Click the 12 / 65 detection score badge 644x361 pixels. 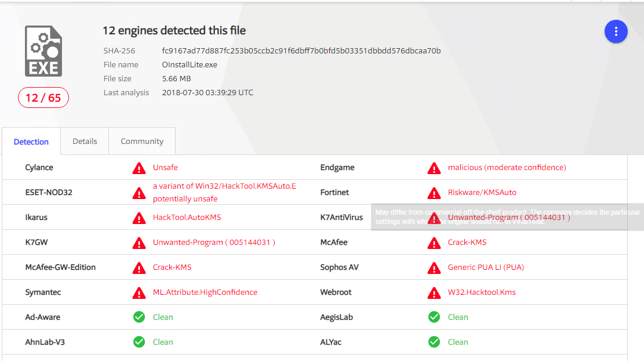coord(43,98)
